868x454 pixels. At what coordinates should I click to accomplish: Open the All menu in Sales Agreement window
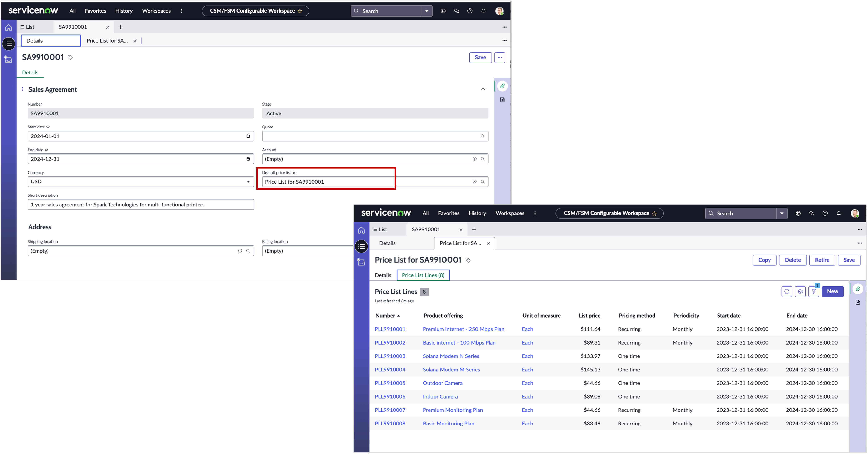point(73,11)
